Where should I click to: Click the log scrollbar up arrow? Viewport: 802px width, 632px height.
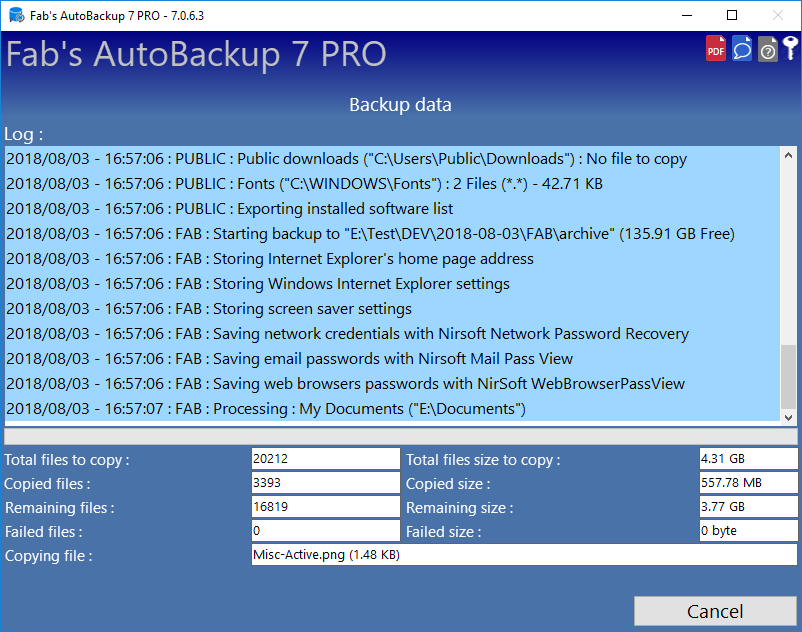coord(788,155)
